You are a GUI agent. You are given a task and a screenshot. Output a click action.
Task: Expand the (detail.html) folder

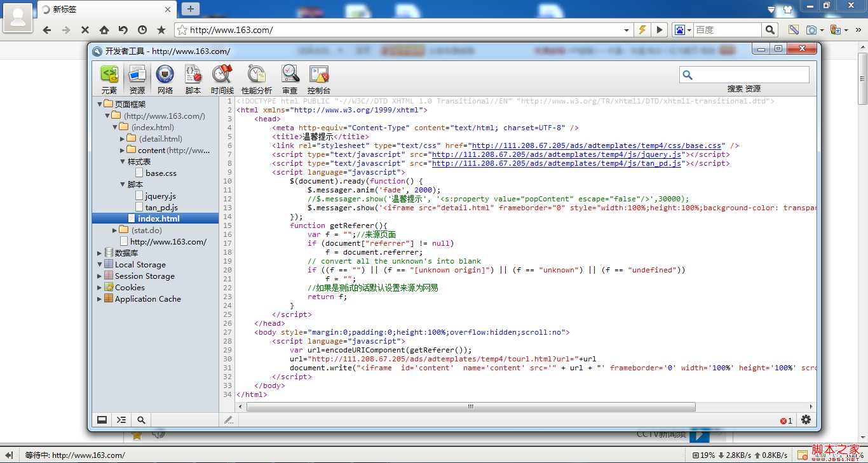pos(123,138)
